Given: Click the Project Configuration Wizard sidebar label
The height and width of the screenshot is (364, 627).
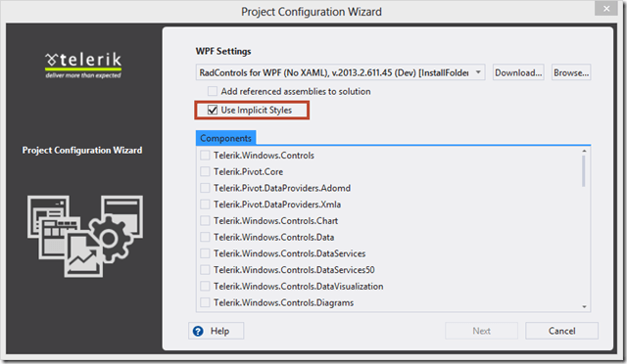Looking at the screenshot, I should (x=82, y=151).
